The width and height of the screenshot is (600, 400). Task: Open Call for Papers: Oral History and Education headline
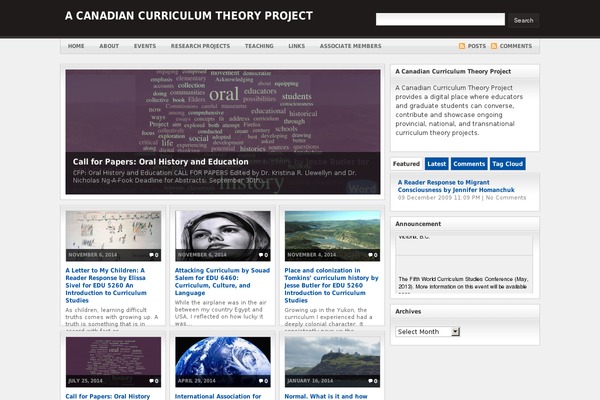[160, 162]
